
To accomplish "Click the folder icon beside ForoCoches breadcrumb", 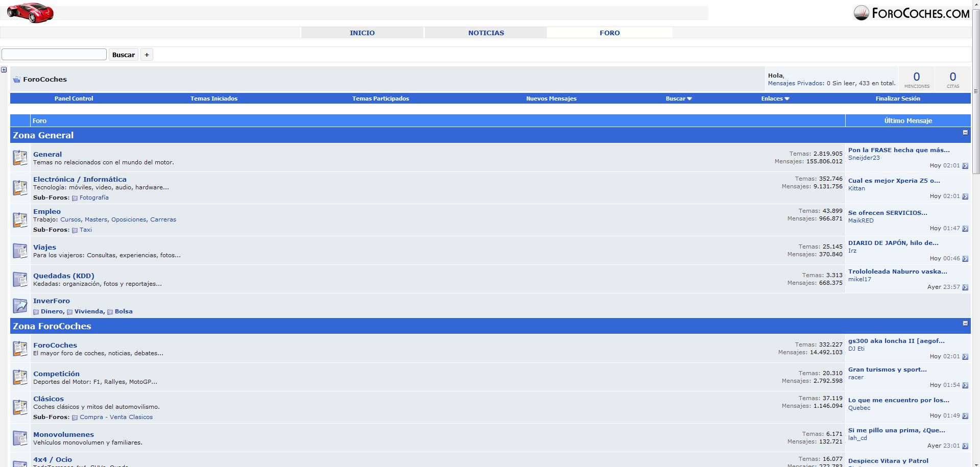I will [17, 79].
